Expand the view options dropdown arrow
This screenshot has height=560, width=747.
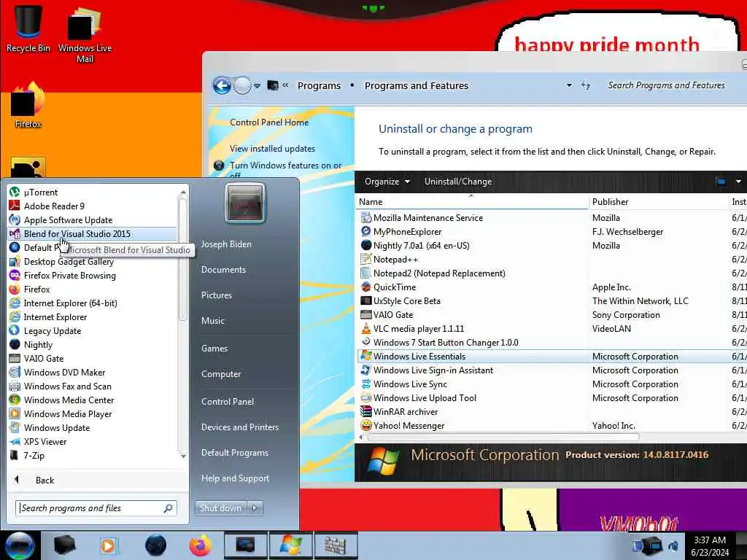point(738,182)
